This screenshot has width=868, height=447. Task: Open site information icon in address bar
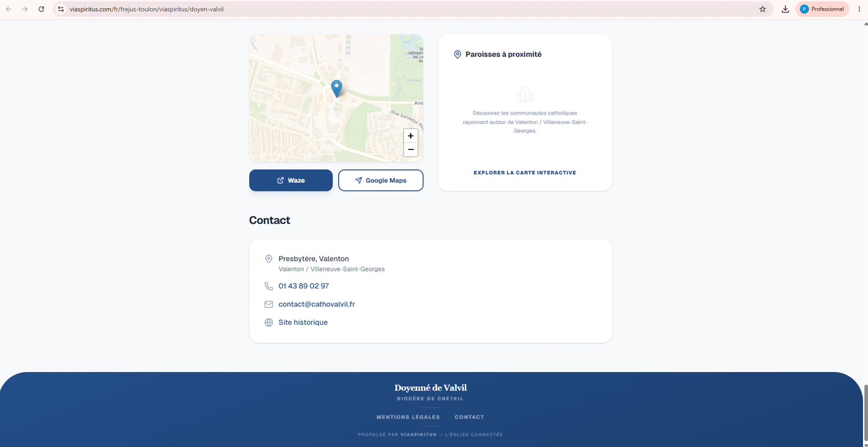point(61,9)
